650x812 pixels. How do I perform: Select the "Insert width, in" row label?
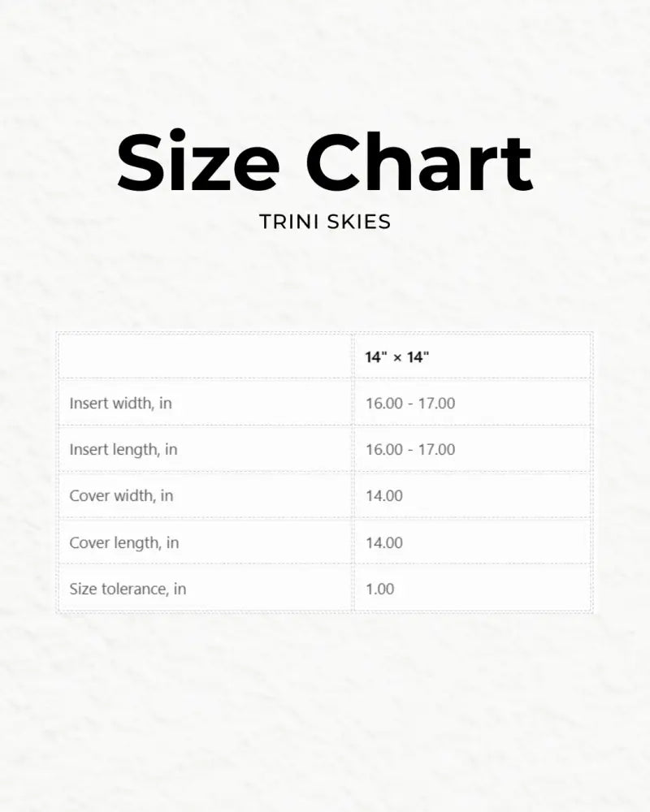120,403
